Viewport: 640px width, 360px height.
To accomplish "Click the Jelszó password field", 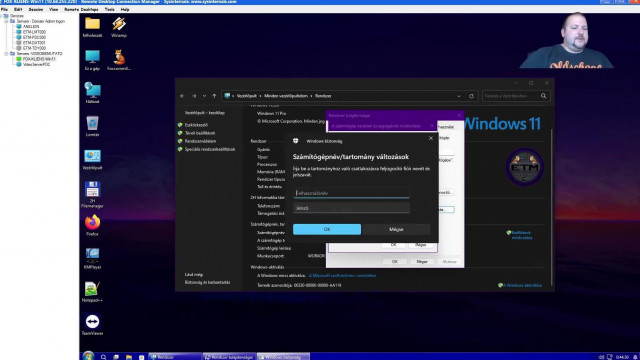I will [351, 208].
